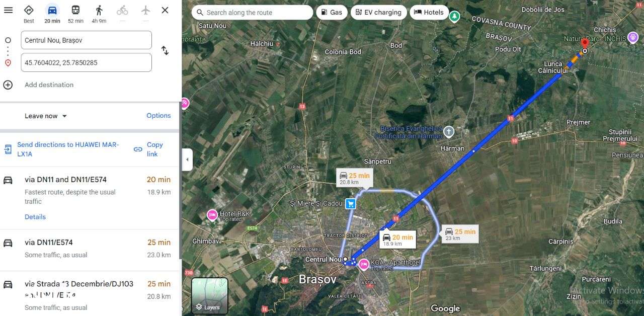Viewport: 644px width, 316px height.
Task: Open Details for DN11 route
Action: [35, 217]
